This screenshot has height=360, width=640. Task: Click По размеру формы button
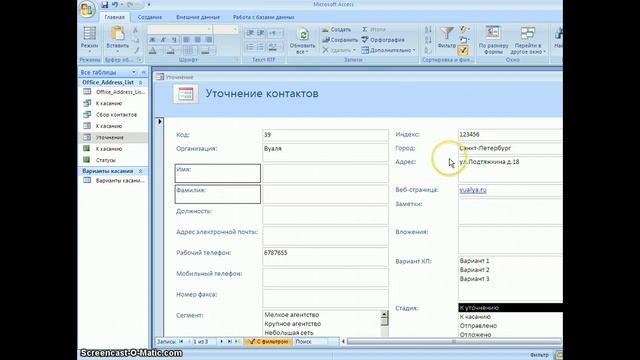(493, 40)
